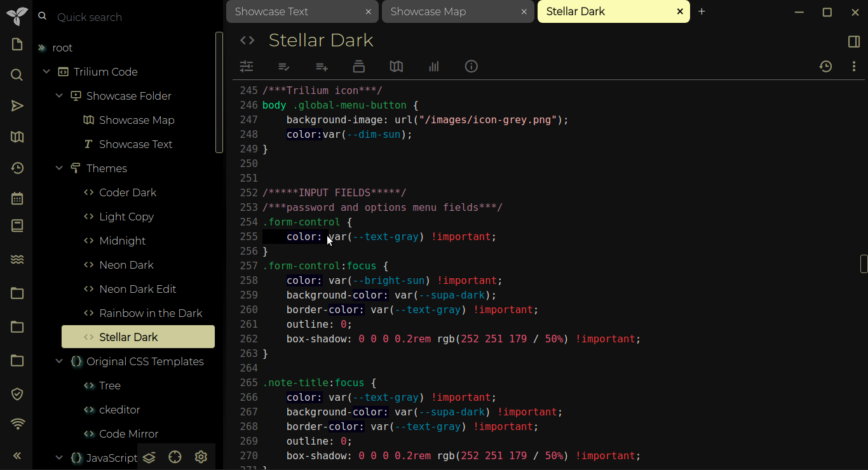Viewport: 868px width, 470px height.
Task: Collapse the JavaScript tree node
Action: [x=59, y=458]
